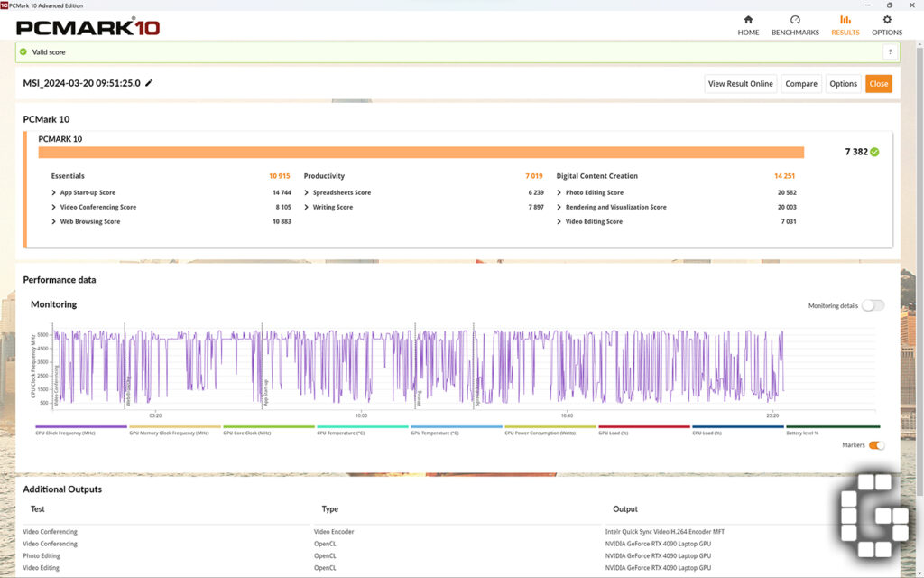The height and width of the screenshot is (578, 924).
Task: Select CPU Temperature legend swatch
Action: pos(363,426)
